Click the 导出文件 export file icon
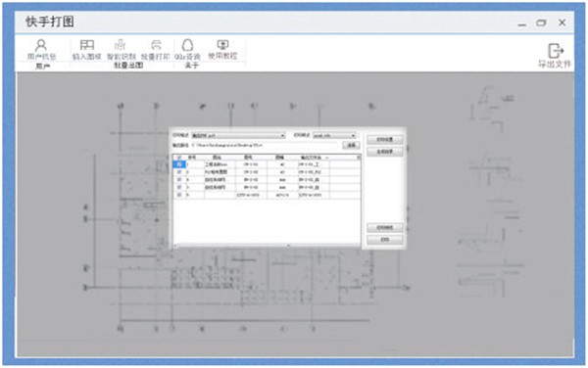Image resolution: width=588 pixels, height=368 pixels. pos(555,56)
